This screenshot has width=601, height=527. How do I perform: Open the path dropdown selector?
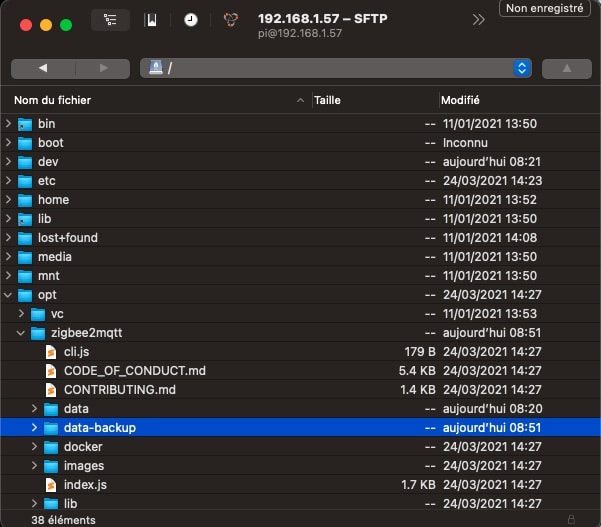[521, 68]
